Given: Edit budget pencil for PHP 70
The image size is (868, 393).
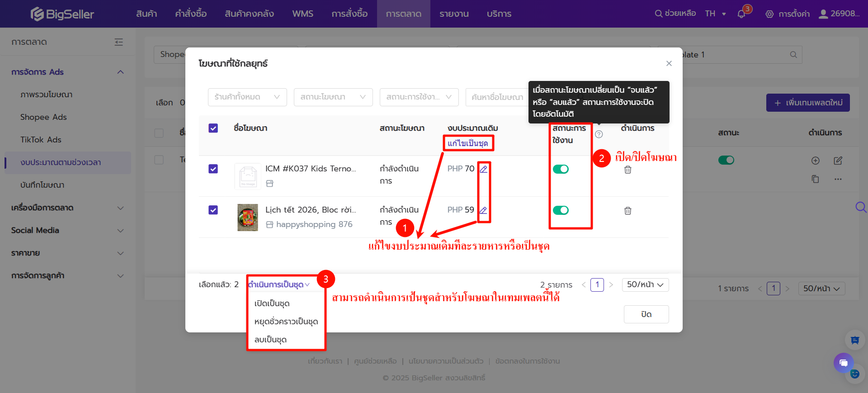Looking at the screenshot, I should 484,169.
